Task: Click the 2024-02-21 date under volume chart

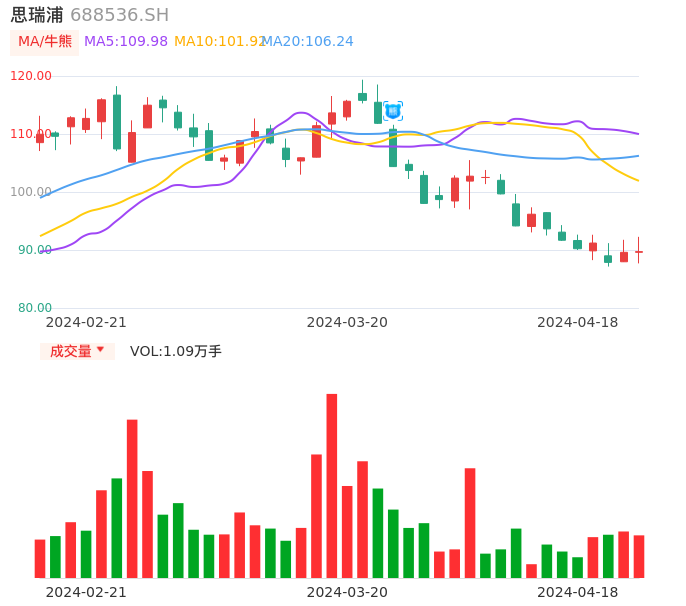Action: pos(86,592)
